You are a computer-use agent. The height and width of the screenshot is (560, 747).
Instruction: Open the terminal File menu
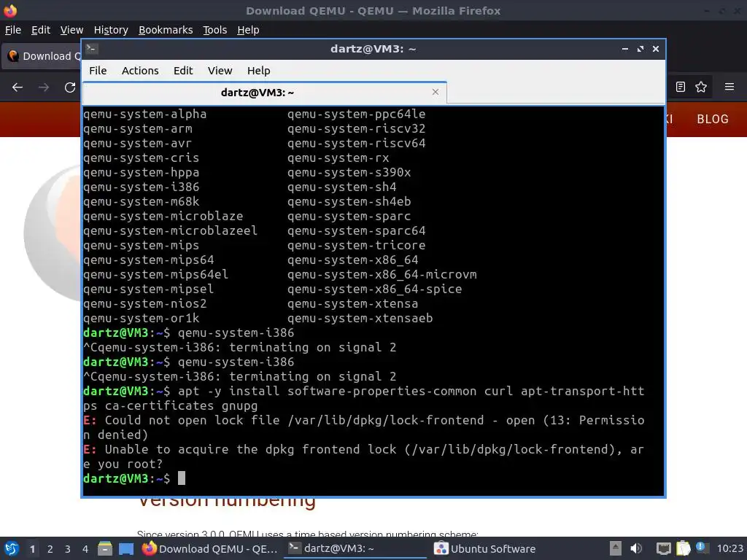click(98, 71)
